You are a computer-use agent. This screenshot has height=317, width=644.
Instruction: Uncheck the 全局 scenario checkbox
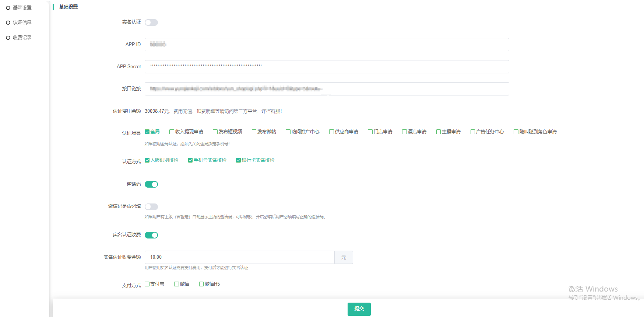[147, 132]
